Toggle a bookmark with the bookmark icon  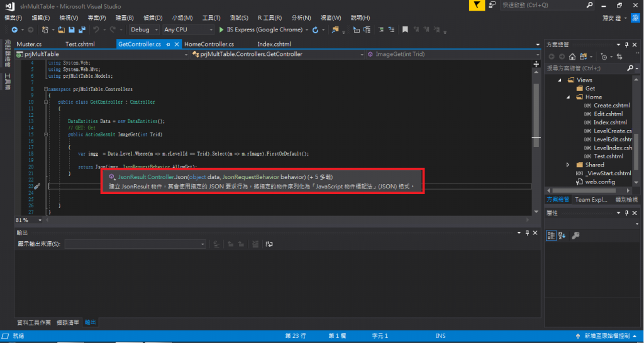(405, 30)
